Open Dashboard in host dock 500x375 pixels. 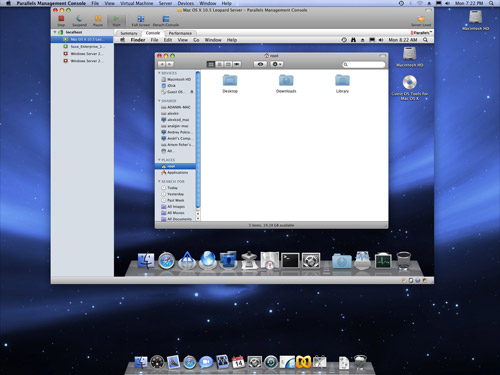157,362
